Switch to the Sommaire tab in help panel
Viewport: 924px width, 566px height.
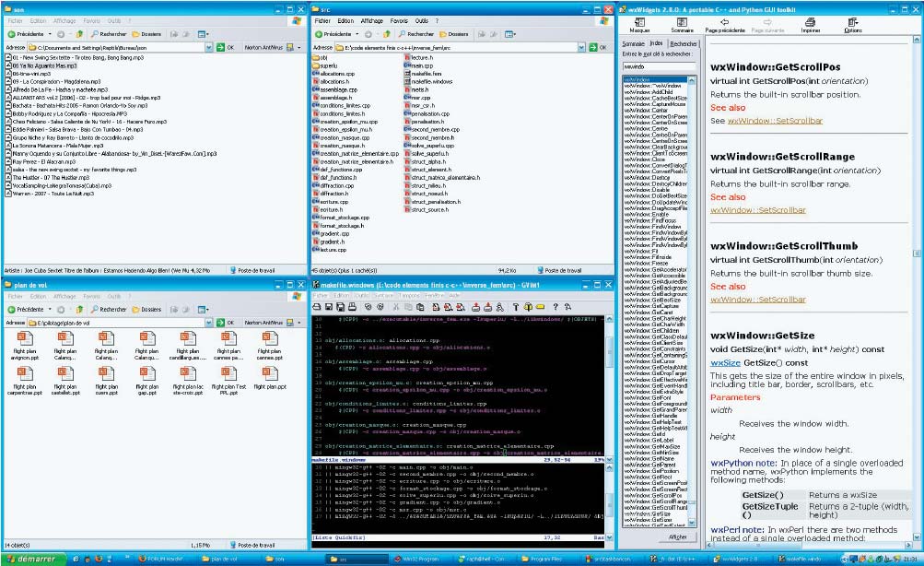633,43
